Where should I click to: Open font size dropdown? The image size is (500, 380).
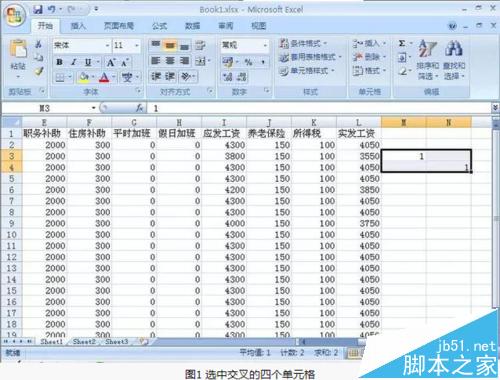137,45
